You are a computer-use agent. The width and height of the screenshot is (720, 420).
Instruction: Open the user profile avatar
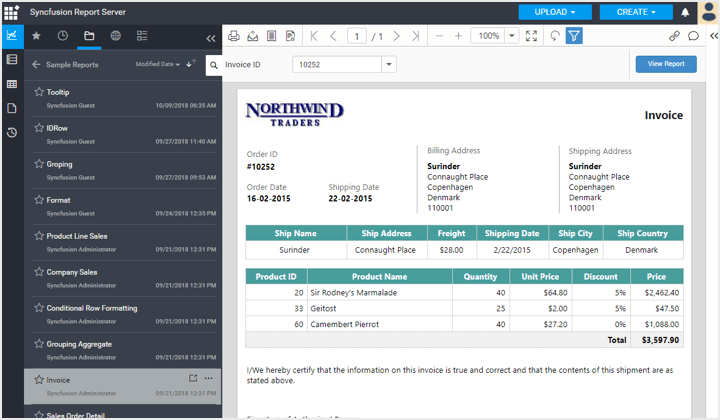click(x=709, y=12)
